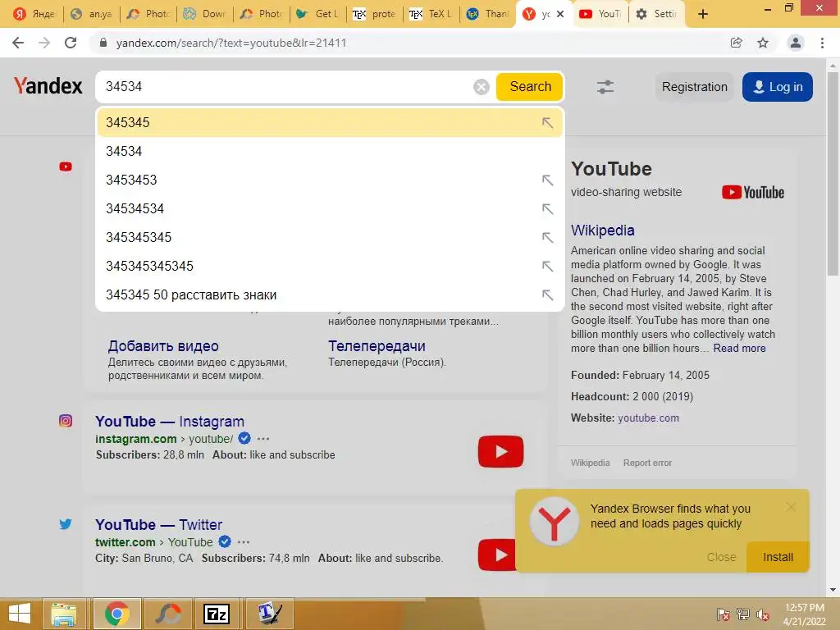The height and width of the screenshot is (630, 840).
Task: Click the muted volume tray icon
Action: [x=762, y=614]
